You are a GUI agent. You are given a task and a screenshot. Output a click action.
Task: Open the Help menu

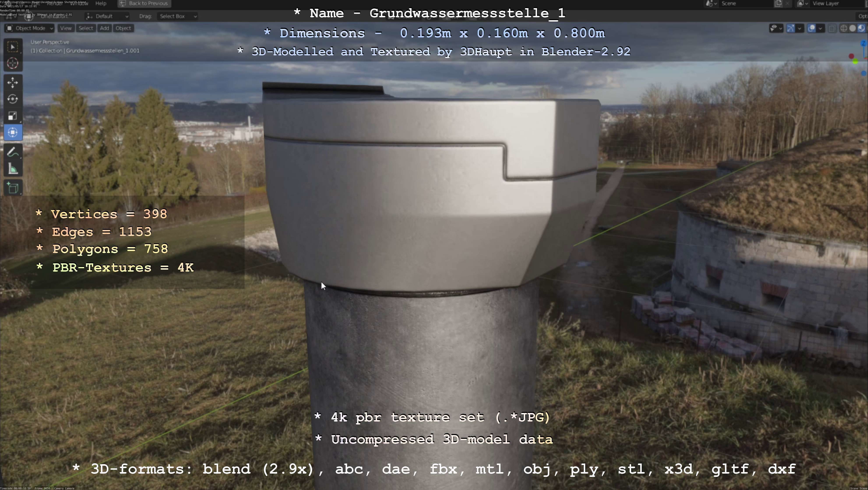(x=101, y=3)
